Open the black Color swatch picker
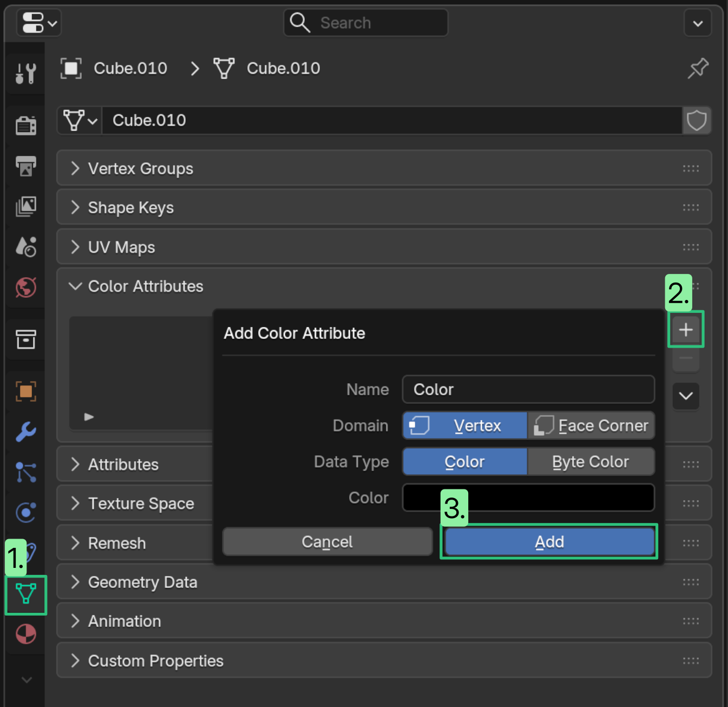This screenshot has width=728, height=707. coord(528,497)
